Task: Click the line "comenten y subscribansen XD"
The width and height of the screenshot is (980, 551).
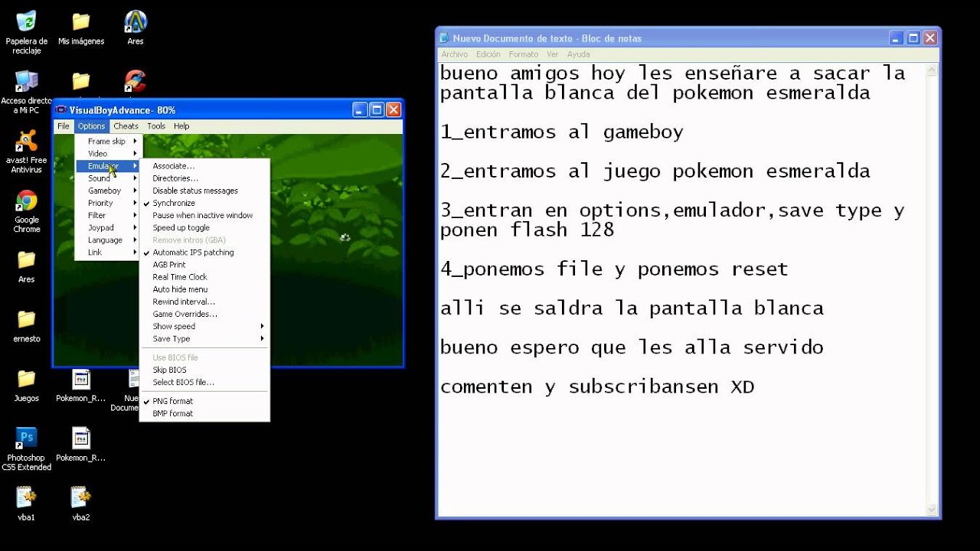Action: 597,386
